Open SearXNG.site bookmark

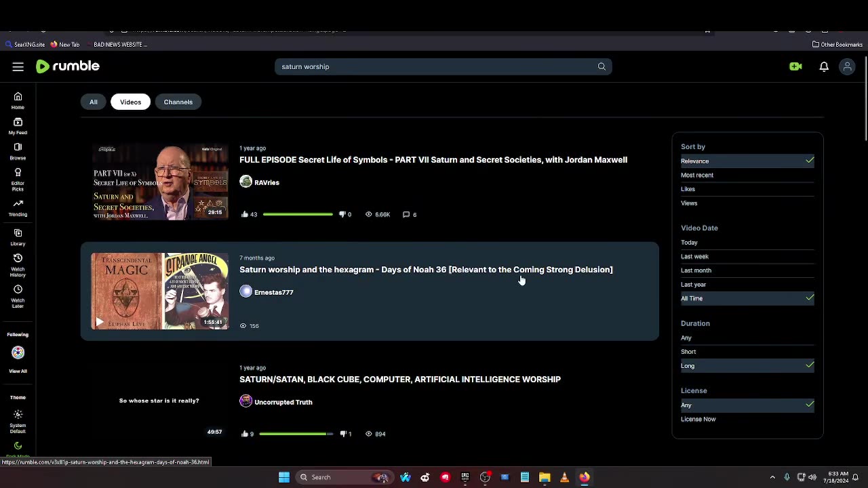point(24,44)
